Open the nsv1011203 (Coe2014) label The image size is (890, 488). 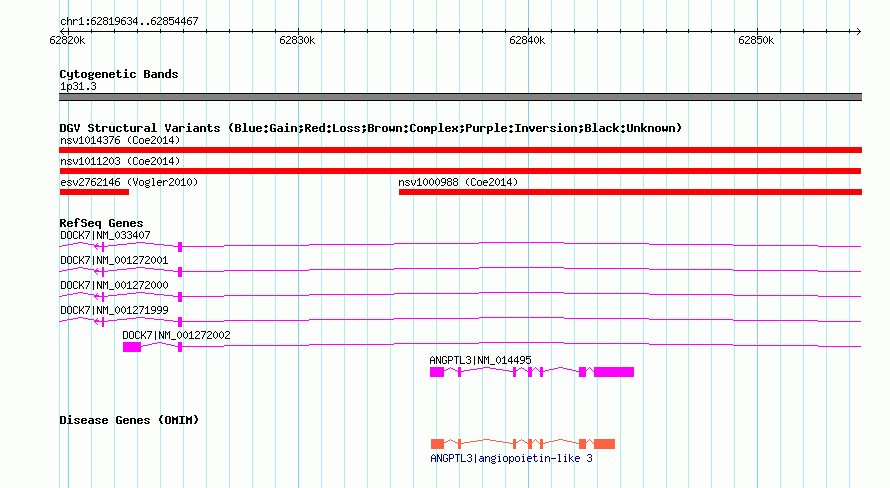[120, 161]
